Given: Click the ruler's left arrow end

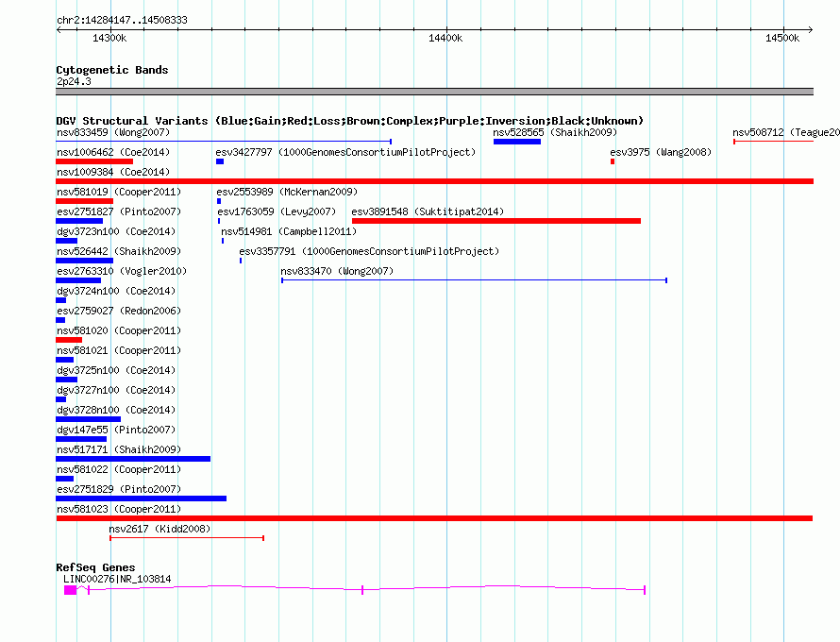Looking at the screenshot, I should (x=59, y=29).
